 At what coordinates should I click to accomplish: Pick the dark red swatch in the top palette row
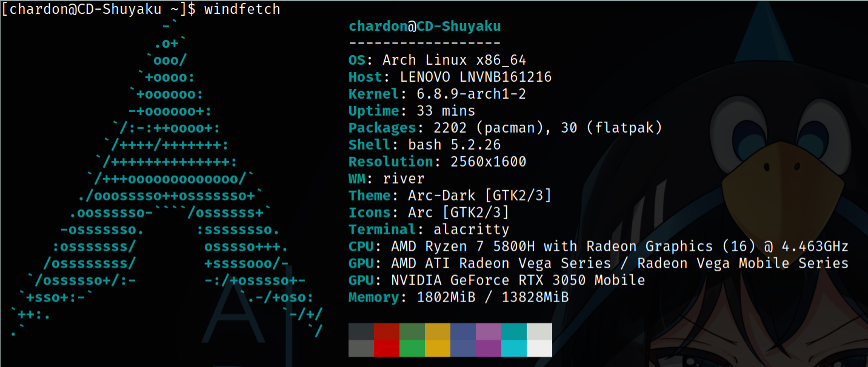coord(387,331)
